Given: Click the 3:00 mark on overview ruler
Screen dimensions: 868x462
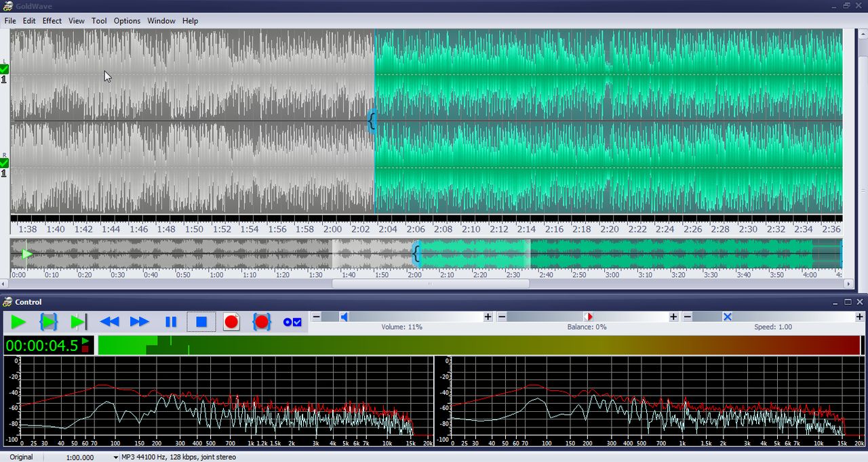Looking at the screenshot, I should click(612, 275).
